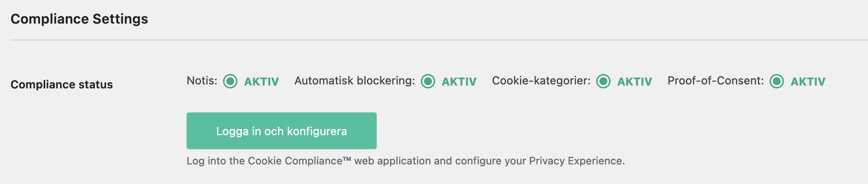This screenshot has width=868, height=184.
Task: Click the words Privacy Experience in description
Action: [576, 161]
